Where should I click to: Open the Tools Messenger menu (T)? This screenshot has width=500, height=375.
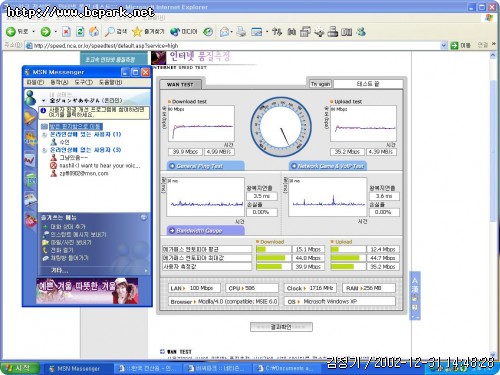click(84, 82)
